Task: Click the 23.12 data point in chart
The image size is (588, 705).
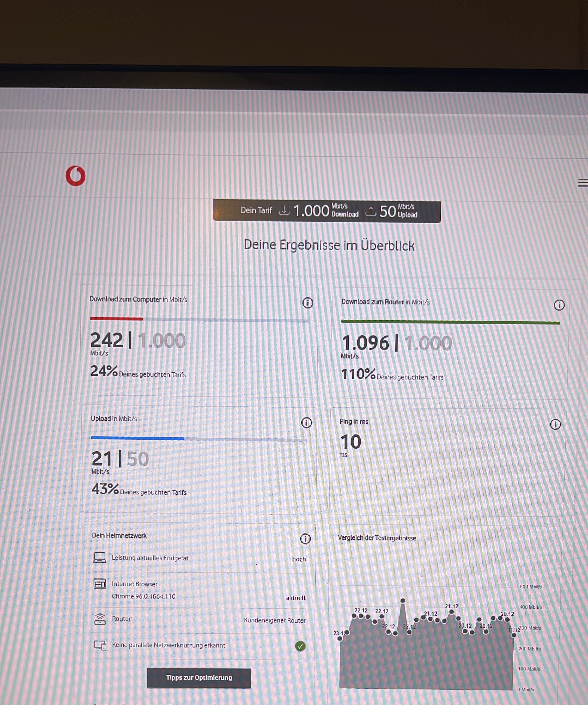Action: click(x=340, y=638)
